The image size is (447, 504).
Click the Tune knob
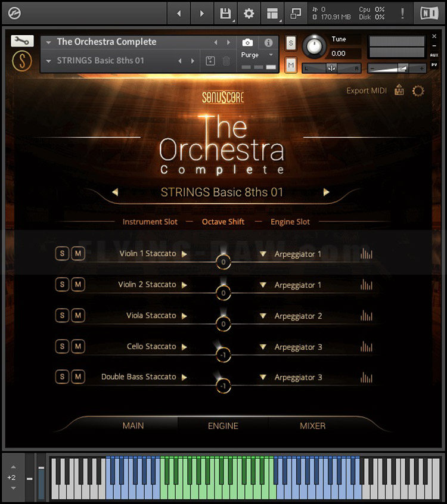(314, 46)
